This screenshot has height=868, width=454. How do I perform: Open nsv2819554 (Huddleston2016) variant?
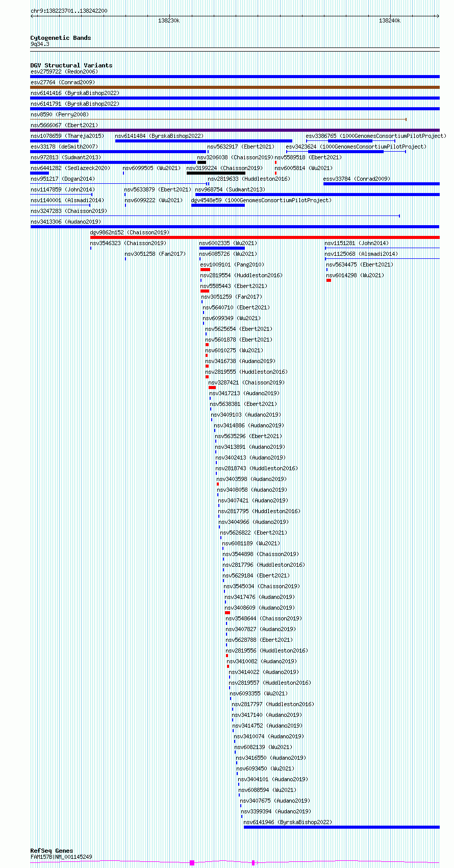(241, 275)
